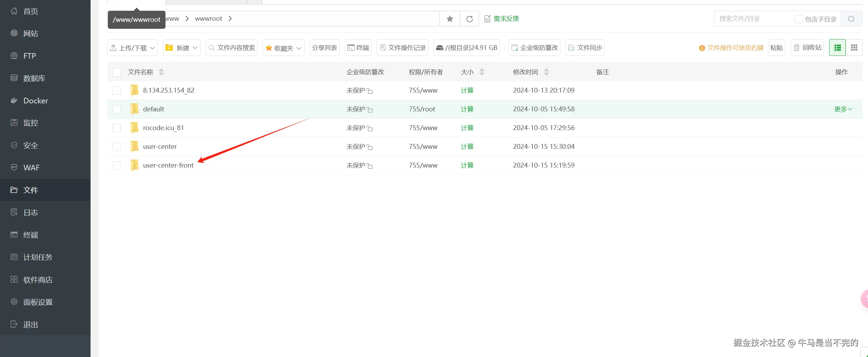868x357 pixels.
Task: Open Security (安全) in sidebar
Action: [45, 145]
